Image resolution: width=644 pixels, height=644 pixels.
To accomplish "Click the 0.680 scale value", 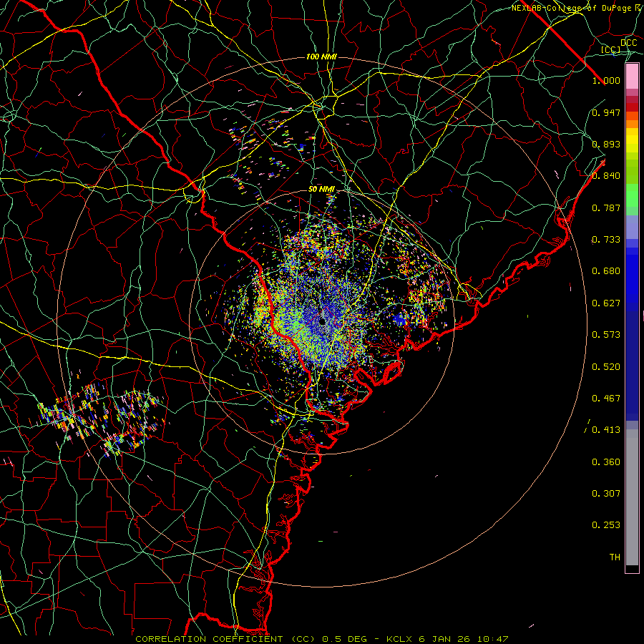I will [x=606, y=271].
